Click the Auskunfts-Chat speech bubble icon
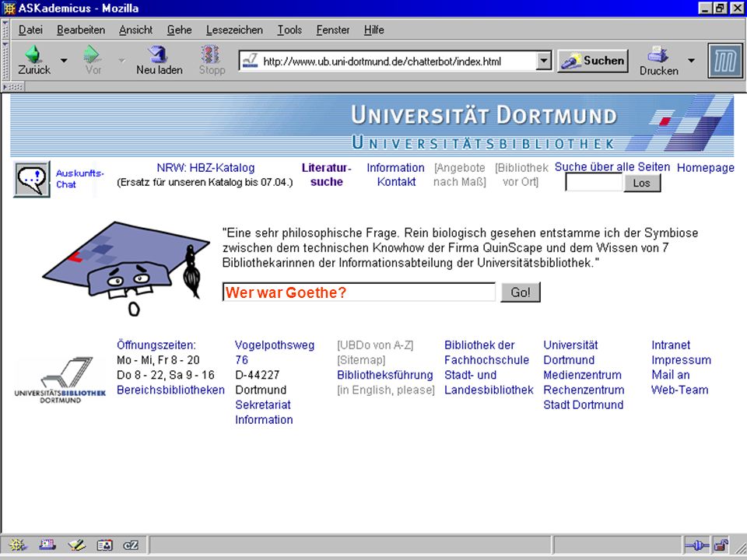Viewport: 747px width, 560px height. (x=32, y=179)
